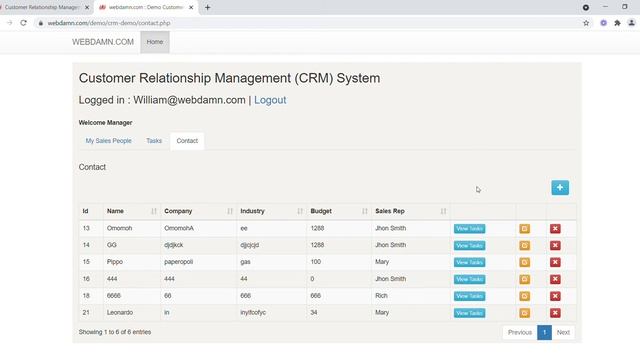Click the WEBDAMN.COM brand link

103,42
